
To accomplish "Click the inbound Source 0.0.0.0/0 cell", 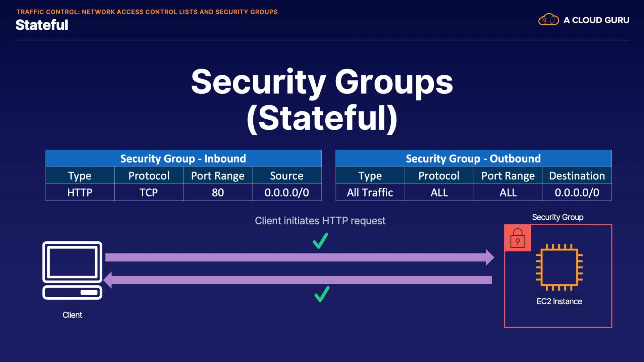I will [x=287, y=192].
